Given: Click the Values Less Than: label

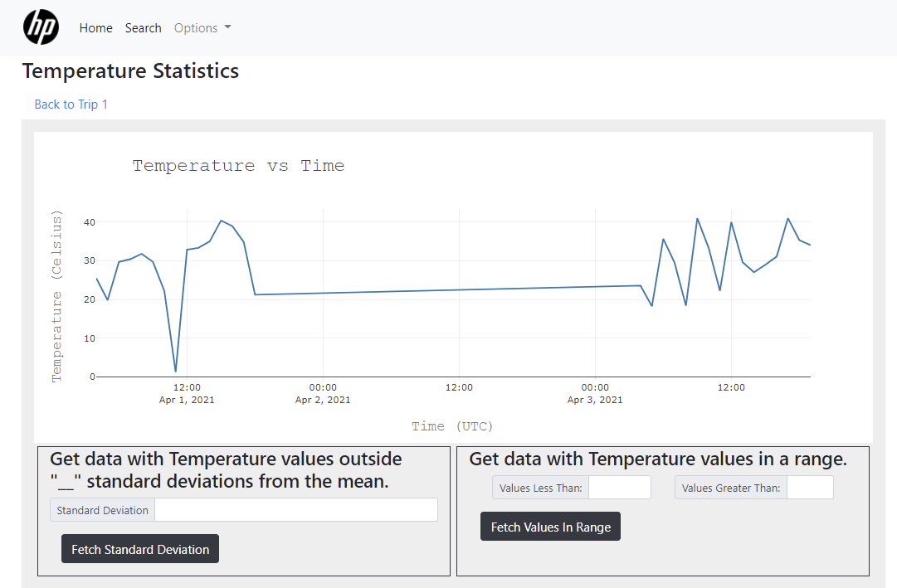Looking at the screenshot, I should tap(540, 488).
